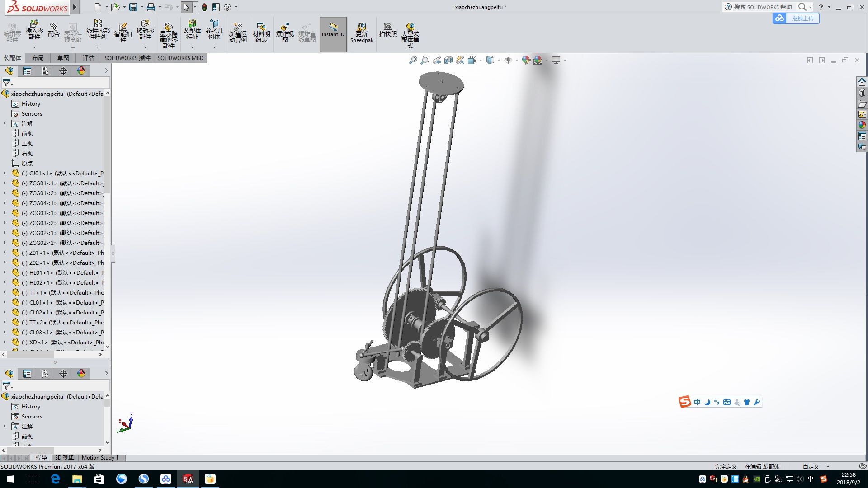Toggle 大型装配体模式 large assembly mode
Viewport: 868px width, 488px height.
coord(410,34)
